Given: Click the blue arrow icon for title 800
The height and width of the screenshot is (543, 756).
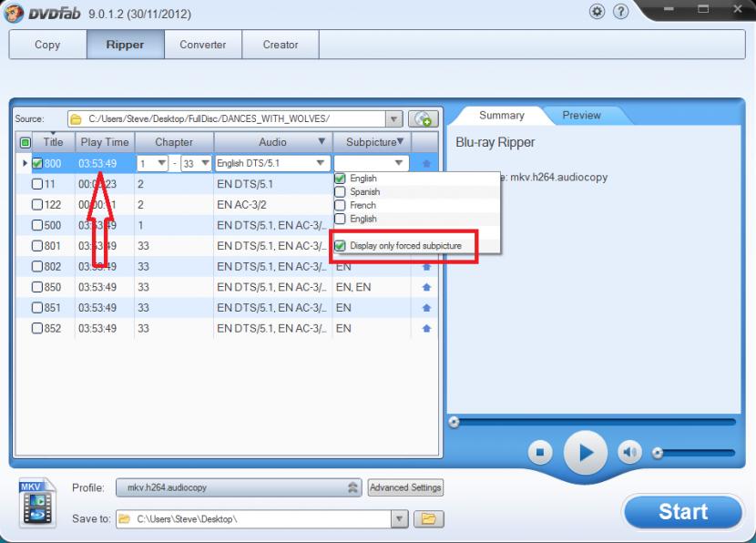Looking at the screenshot, I should coord(426,163).
